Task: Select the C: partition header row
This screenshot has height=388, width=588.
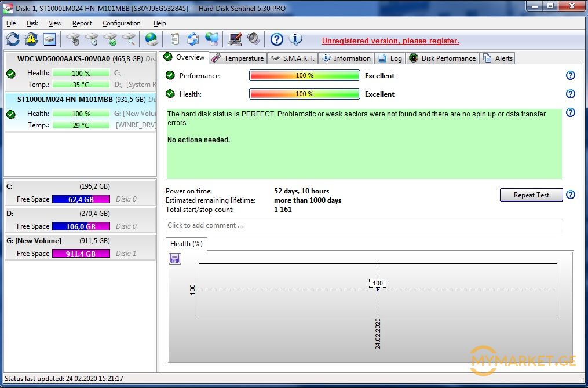Action: (x=81, y=186)
